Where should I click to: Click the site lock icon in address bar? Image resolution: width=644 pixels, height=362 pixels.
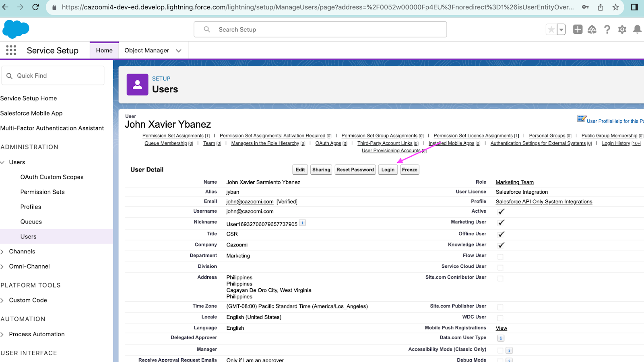pyautogui.click(x=54, y=7)
